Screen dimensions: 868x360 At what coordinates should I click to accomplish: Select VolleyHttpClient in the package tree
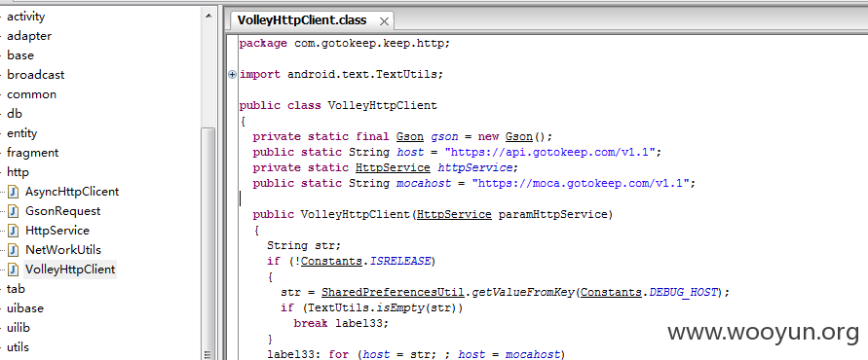(x=70, y=270)
